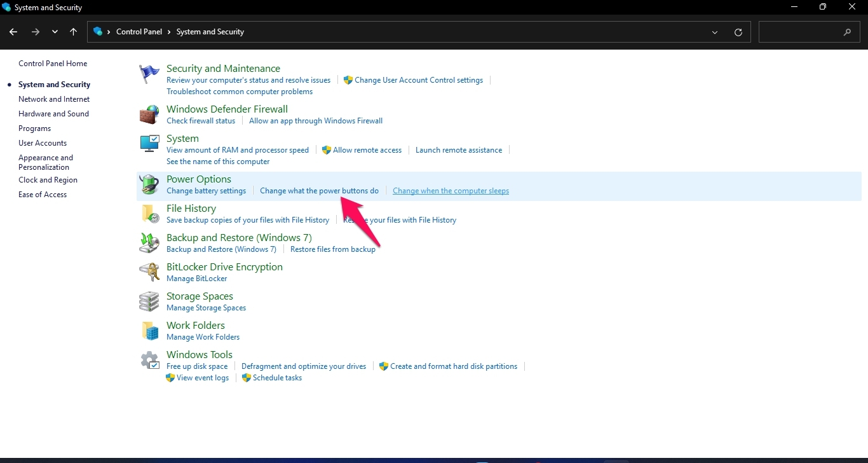Screen dimensions: 868x463
Task: Click Troubleshoot common computer problems
Action: [x=240, y=92]
